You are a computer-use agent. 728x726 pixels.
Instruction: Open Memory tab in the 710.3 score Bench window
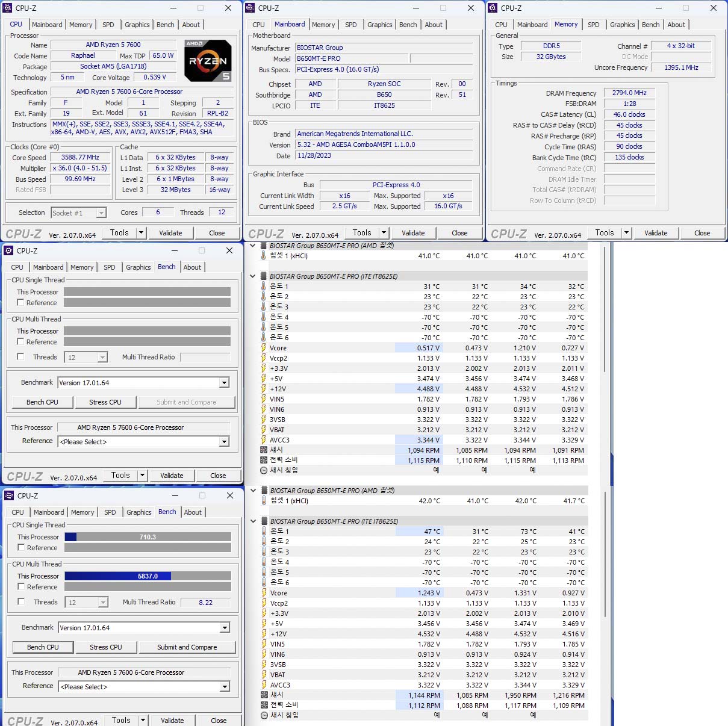82,512
